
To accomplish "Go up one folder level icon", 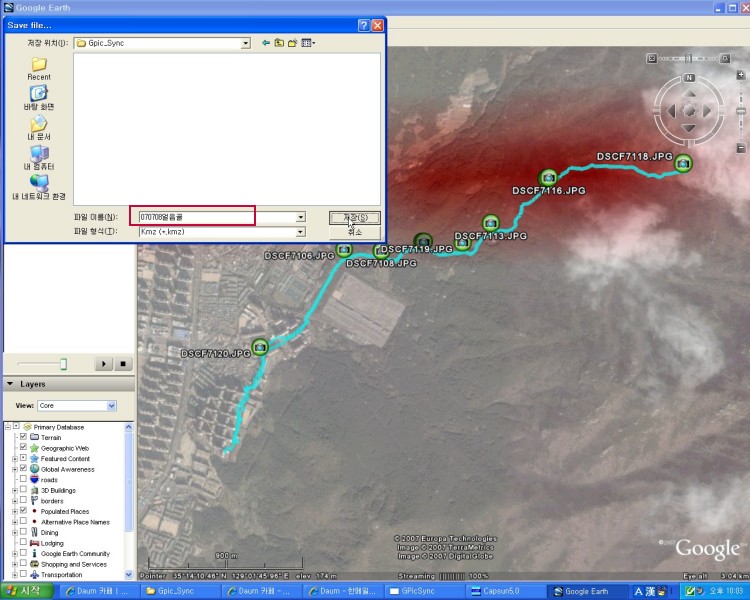I will coord(279,43).
